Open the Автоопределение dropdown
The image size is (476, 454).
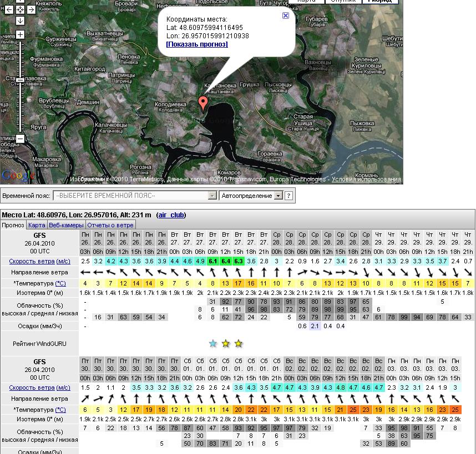252,196
